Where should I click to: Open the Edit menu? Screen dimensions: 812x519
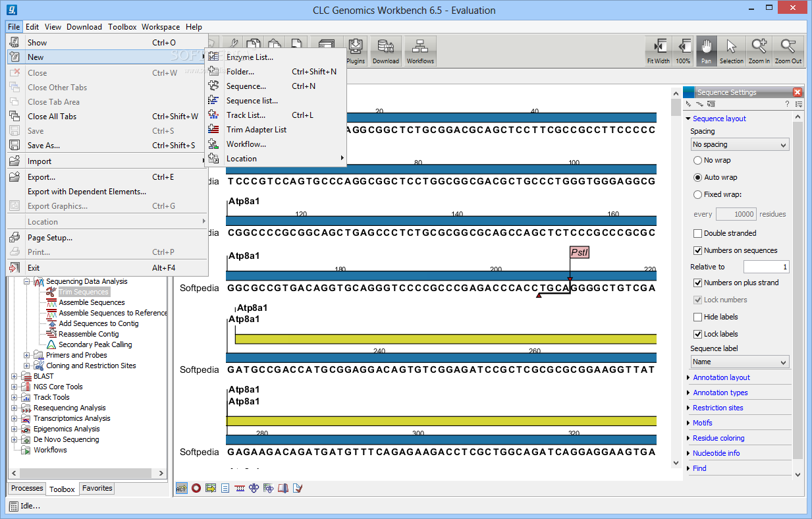tap(32, 27)
